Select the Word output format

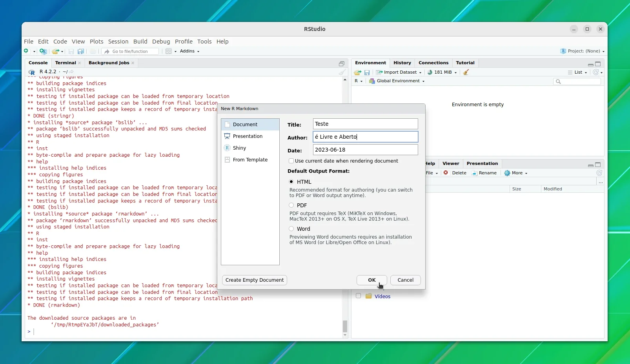pyautogui.click(x=291, y=229)
